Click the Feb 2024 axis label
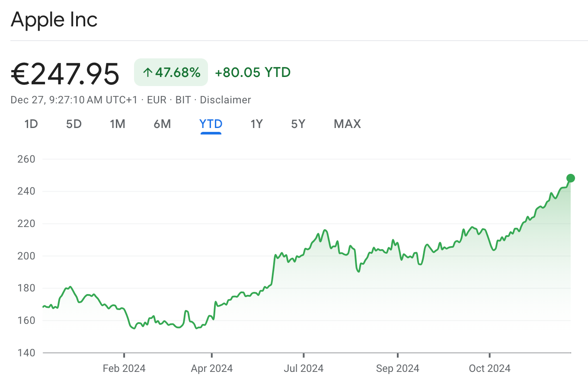 coord(124,368)
